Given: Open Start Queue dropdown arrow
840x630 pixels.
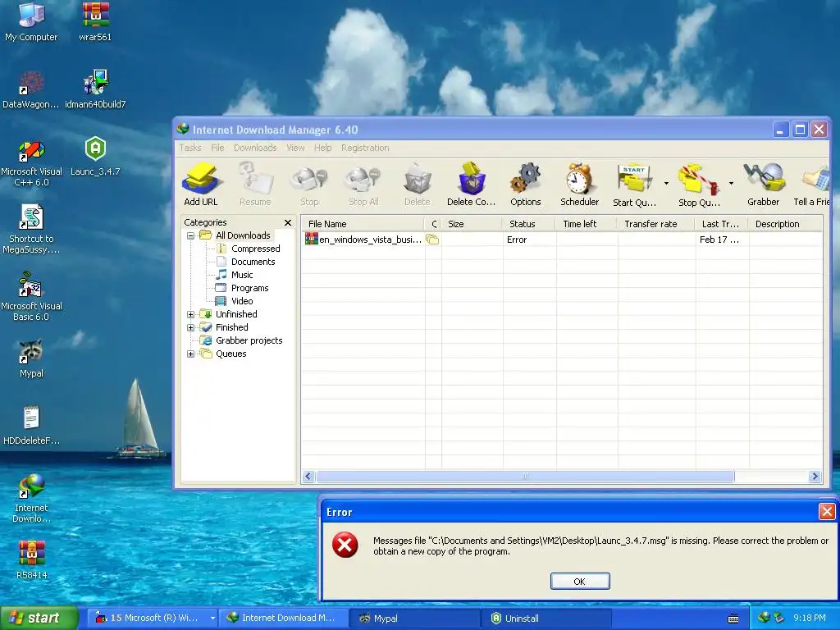Looking at the screenshot, I should tap(666, 184).
